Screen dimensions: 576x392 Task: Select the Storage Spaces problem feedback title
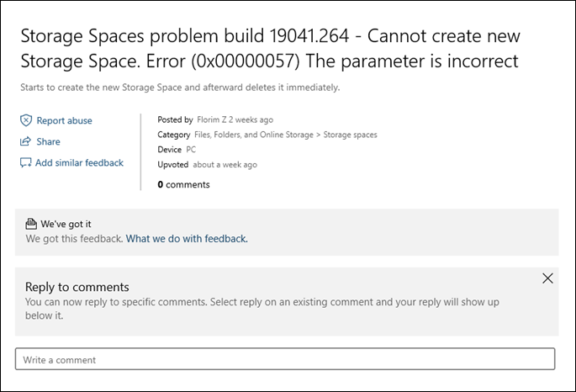tap(270, 48)
